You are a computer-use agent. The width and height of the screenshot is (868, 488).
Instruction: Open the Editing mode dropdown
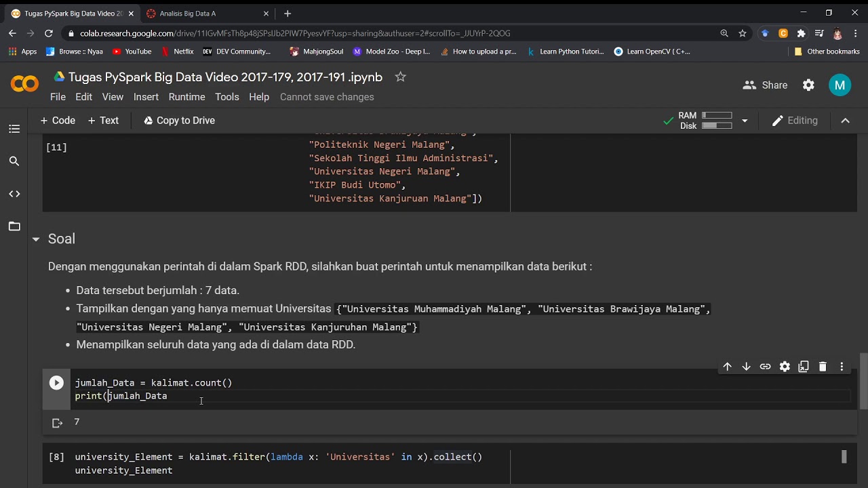click(795, 121)
